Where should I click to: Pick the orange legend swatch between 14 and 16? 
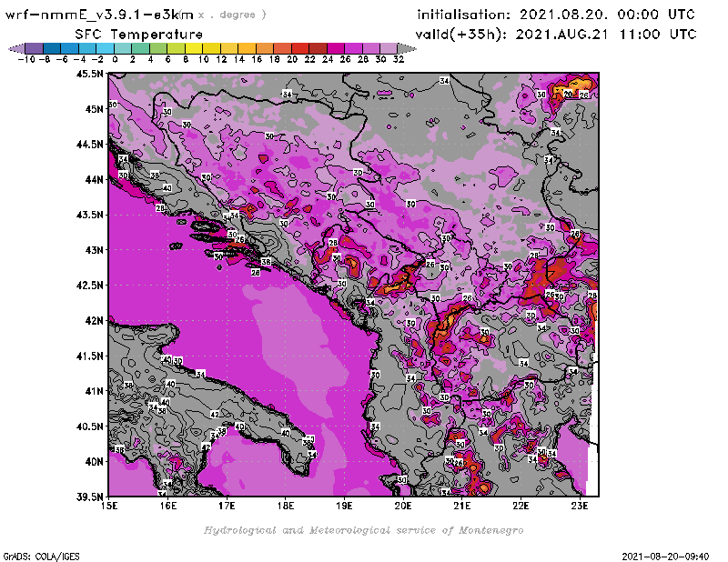click(x=247, y=48)
